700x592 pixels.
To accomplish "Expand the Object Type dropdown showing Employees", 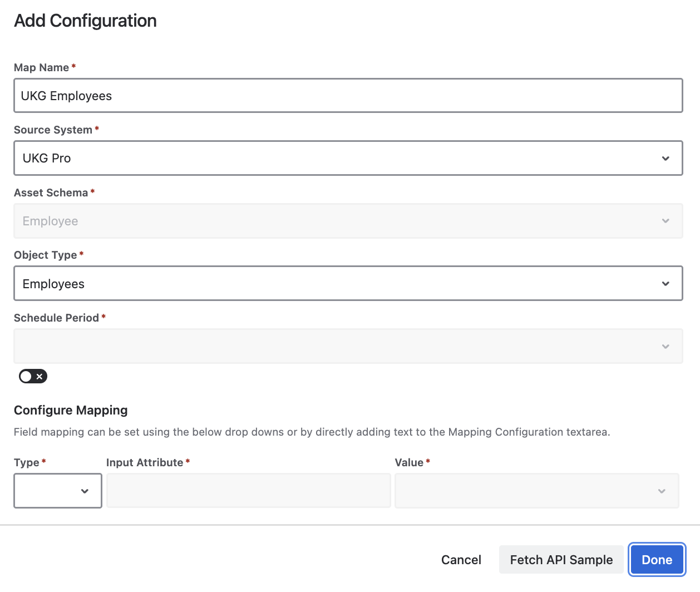I will (x=348, y=284).
